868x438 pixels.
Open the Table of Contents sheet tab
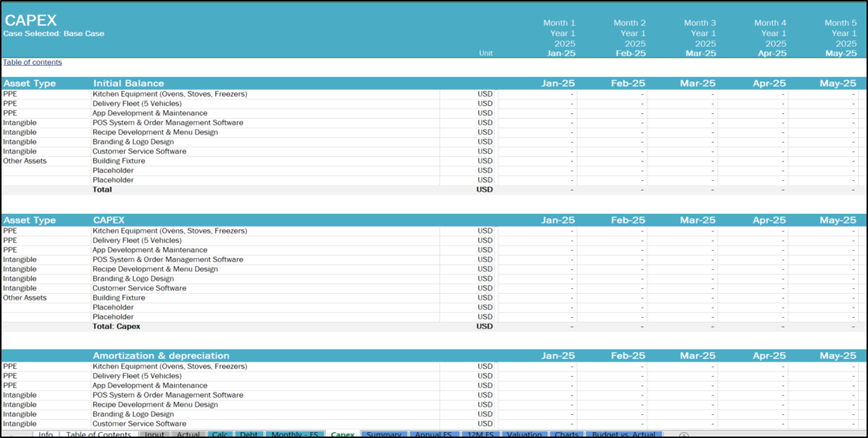[x=98, y=434]
